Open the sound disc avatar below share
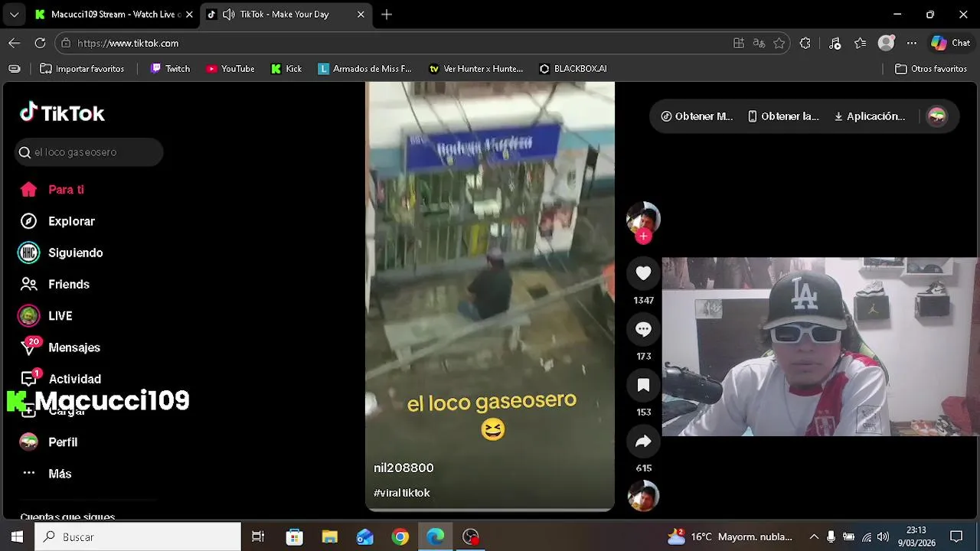980x551 pixels. coord(643,496)
